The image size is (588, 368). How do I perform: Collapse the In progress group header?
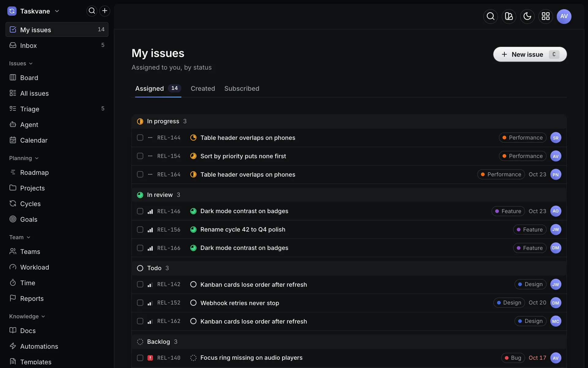pyautogui.click(x=349, y=121)
